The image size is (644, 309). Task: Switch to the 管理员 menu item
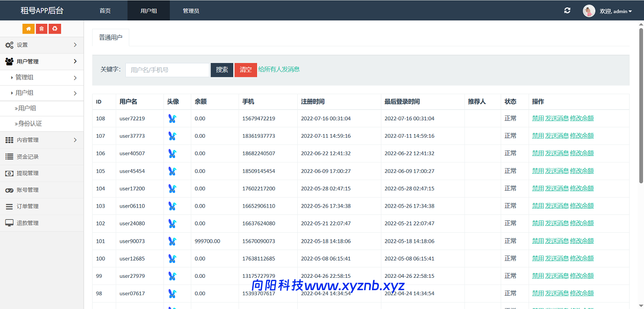point(191,10)
